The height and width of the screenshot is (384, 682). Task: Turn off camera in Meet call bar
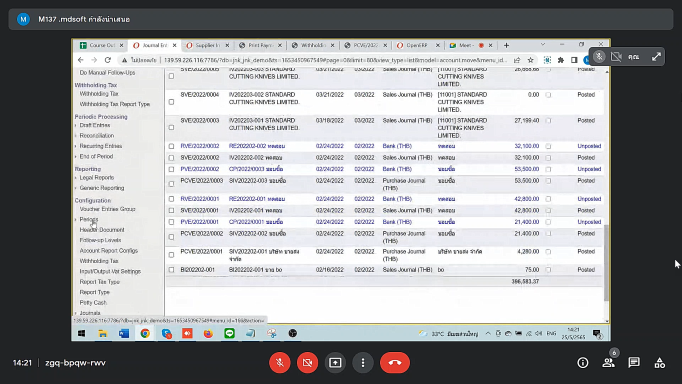308,362
